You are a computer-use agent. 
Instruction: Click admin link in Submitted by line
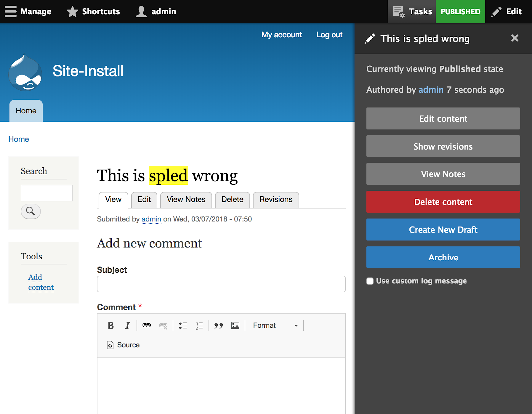(151, 219)
